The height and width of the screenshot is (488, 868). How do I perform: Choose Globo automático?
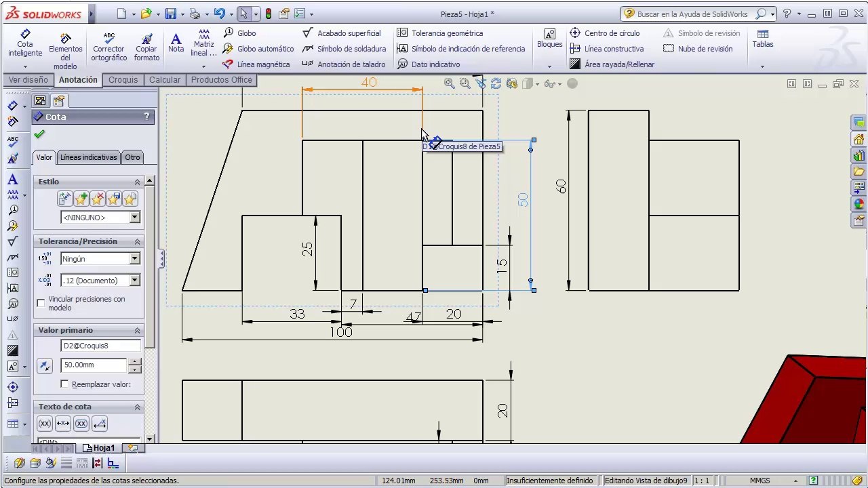(x=259, y=49)
